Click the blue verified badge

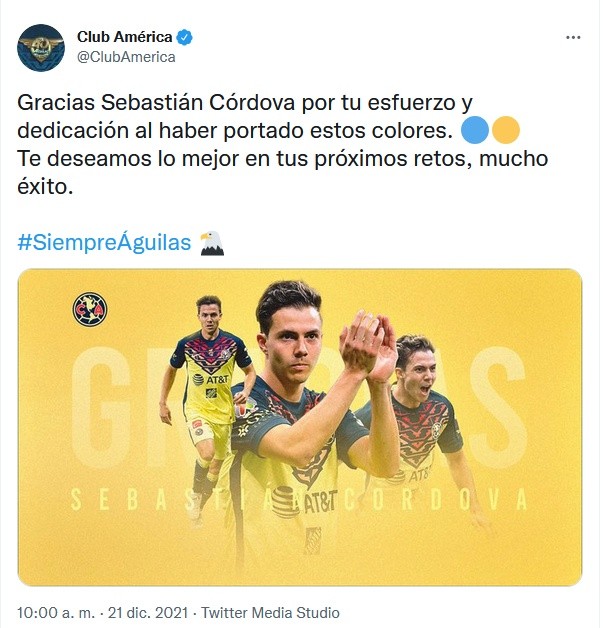[x=185, y=37]
